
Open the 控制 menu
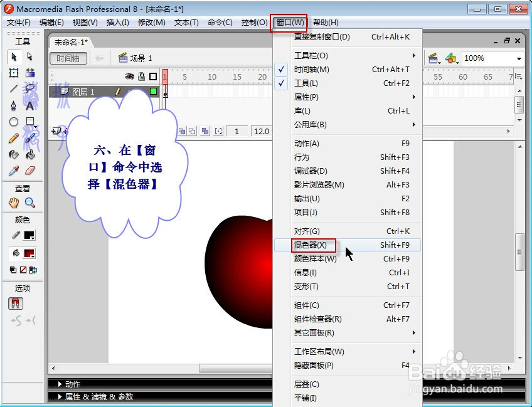[x=253, y=21]
